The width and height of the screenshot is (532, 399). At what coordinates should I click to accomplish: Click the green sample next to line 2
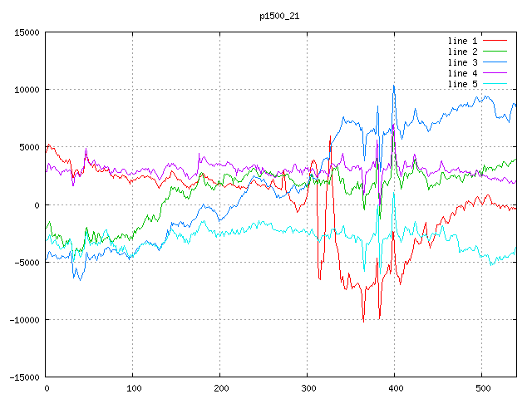495,52
